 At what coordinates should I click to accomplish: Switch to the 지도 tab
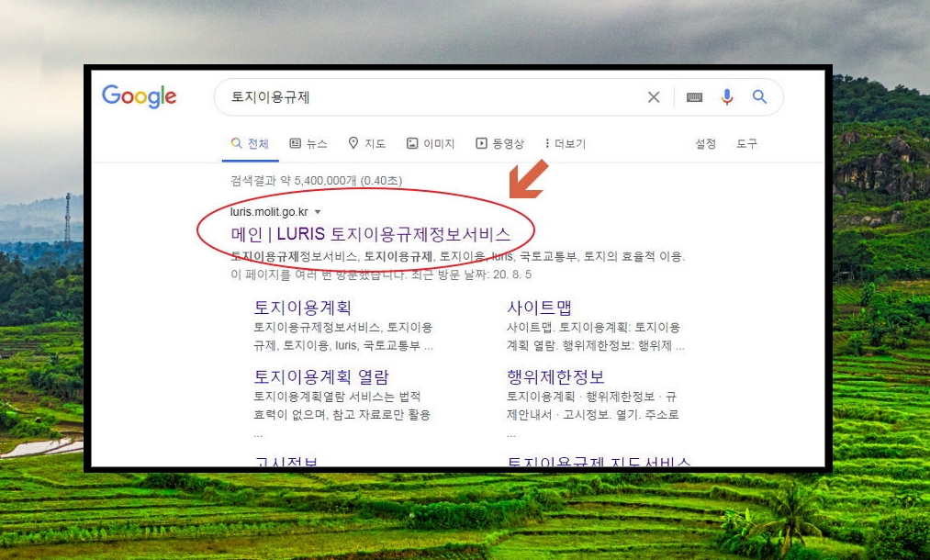(366, 143)
